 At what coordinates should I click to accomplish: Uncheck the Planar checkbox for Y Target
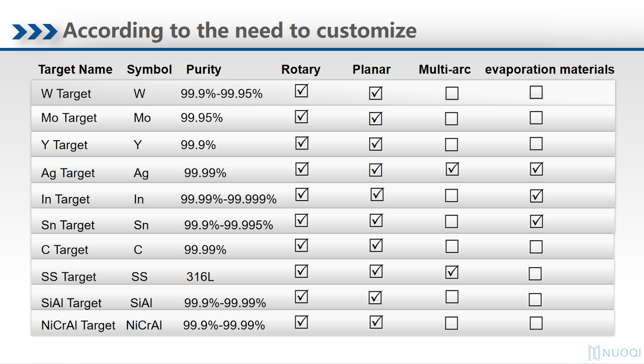[376, 144]
